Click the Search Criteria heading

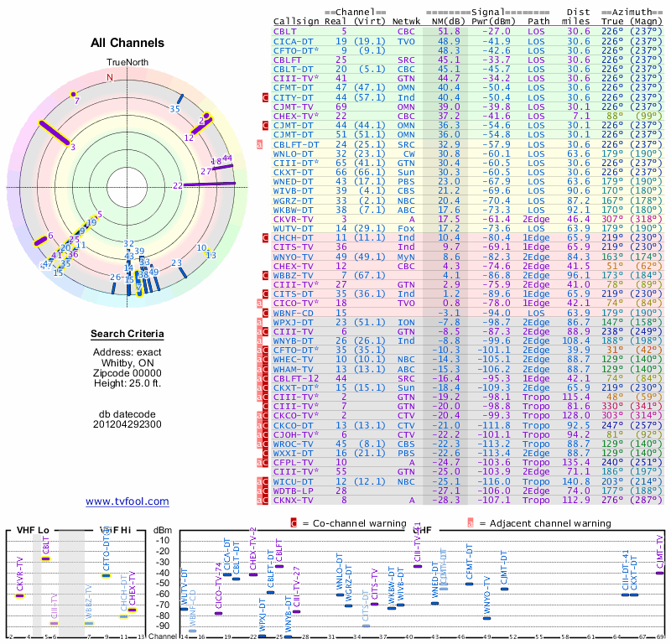tap(127, 334)
